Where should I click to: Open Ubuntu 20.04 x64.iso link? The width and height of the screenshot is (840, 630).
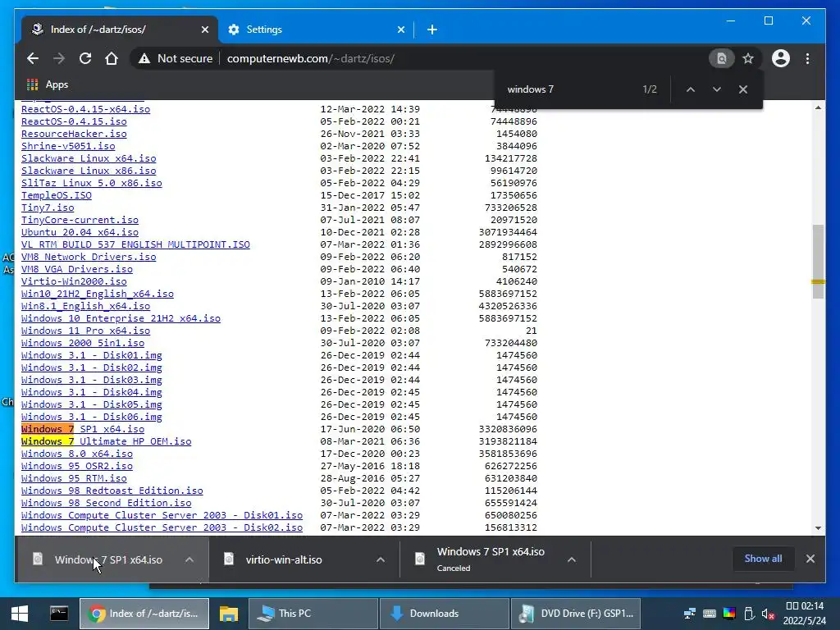click(x=80, y=232)
